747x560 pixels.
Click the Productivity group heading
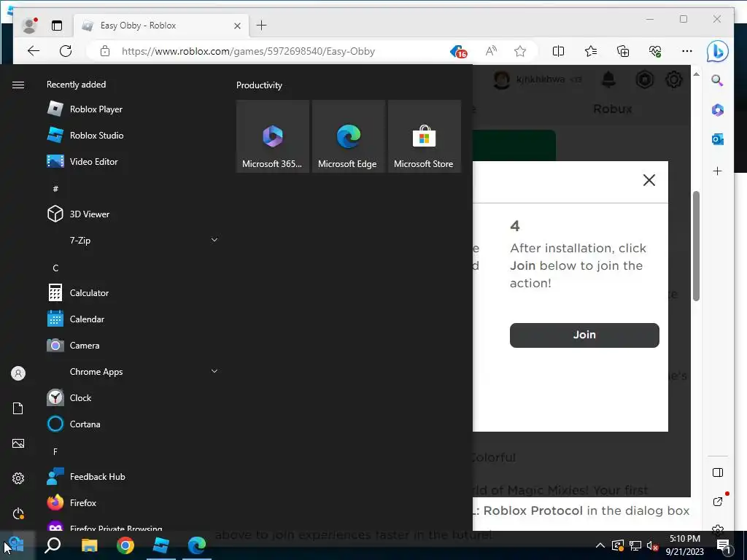tap(259, 85)
